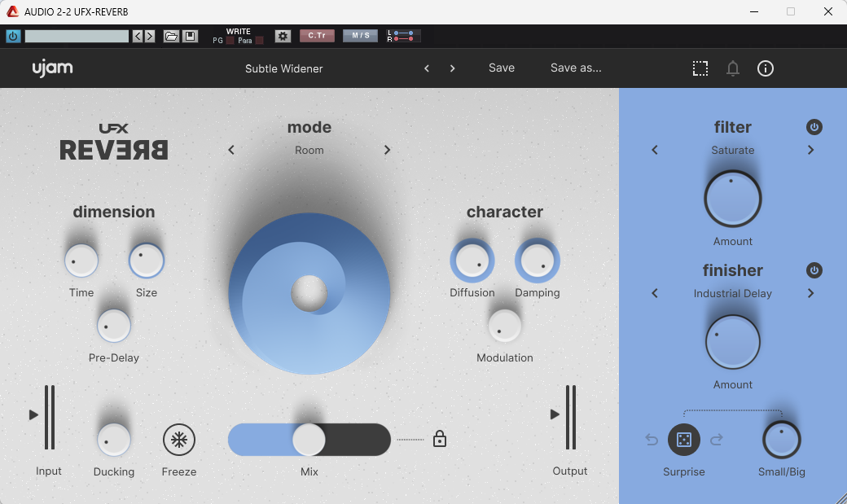Image resolution: width=847 pixels, height=504 pixels.
Task: Open the host gear settings icon
Action: 283,36
